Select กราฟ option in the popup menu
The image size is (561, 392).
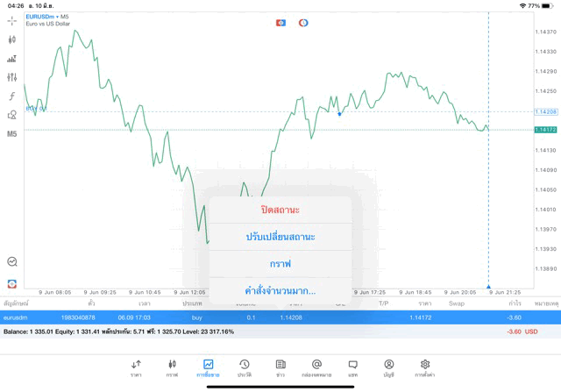click(x=280, y=263)
